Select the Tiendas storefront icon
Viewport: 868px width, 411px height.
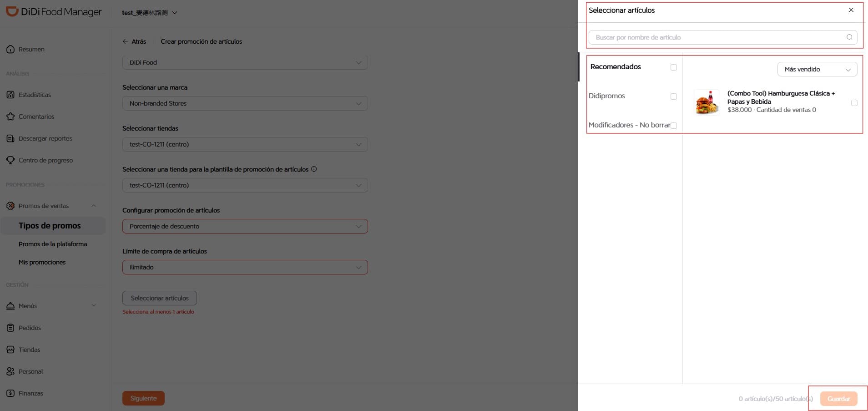[10, 349]
